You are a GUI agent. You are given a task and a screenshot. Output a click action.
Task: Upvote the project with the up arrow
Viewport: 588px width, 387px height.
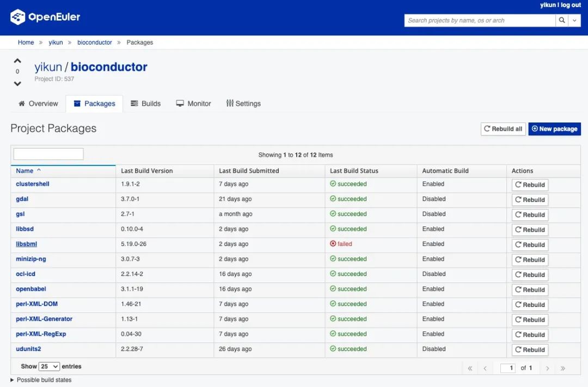[17, 61]
